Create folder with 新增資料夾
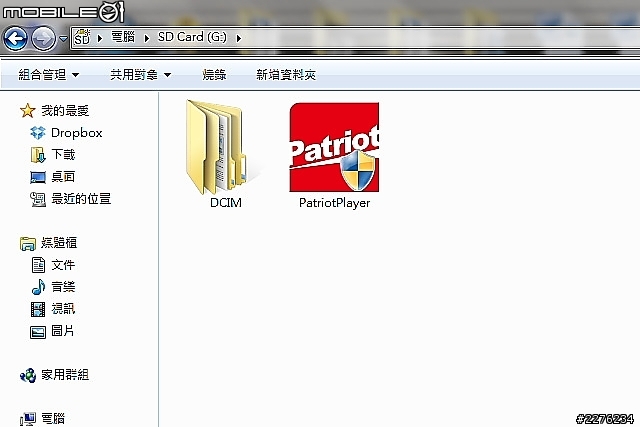The height and width of the screenshot is (427, 640). coord(286,75)
